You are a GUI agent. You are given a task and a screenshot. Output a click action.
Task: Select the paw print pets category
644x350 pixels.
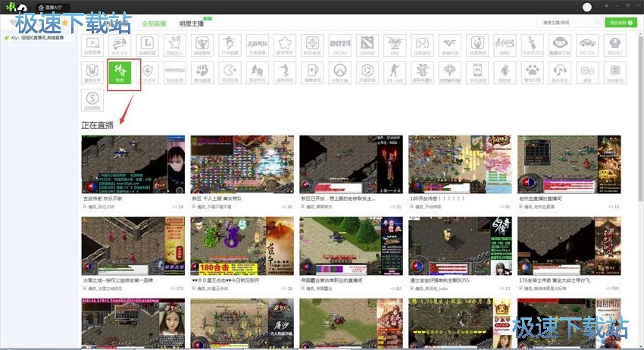(x=533, y=73)
